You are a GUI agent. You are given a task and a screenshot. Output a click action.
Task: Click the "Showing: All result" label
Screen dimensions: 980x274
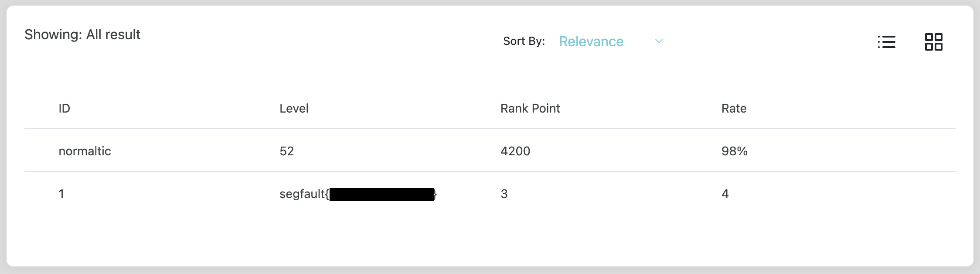[x=82, y=34]
